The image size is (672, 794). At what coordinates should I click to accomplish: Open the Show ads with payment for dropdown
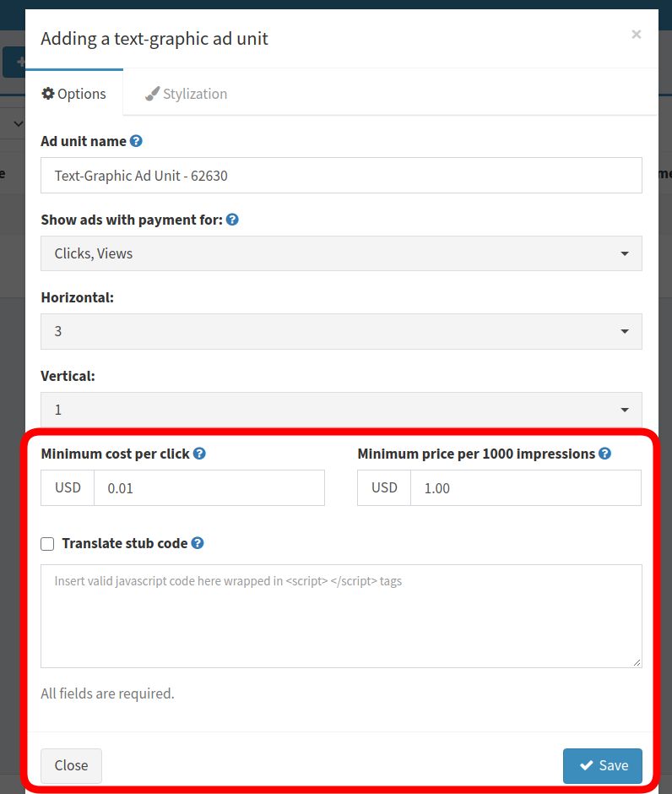tap(341, 253)
